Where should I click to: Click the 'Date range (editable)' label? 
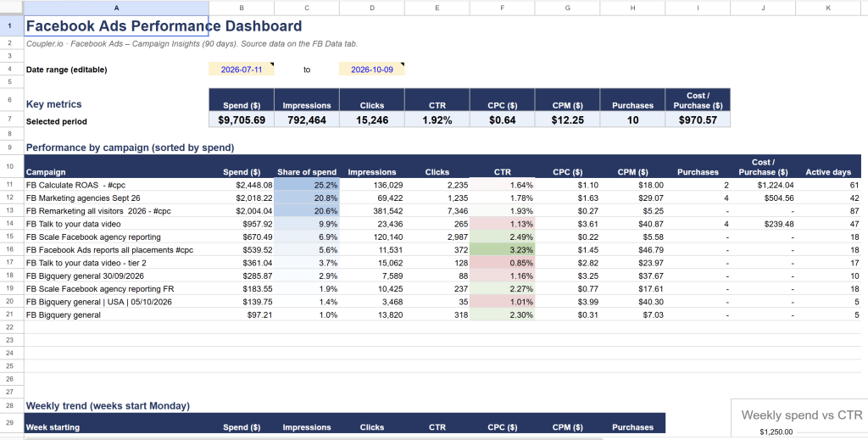pyautogui.click(x=66, y=70)
